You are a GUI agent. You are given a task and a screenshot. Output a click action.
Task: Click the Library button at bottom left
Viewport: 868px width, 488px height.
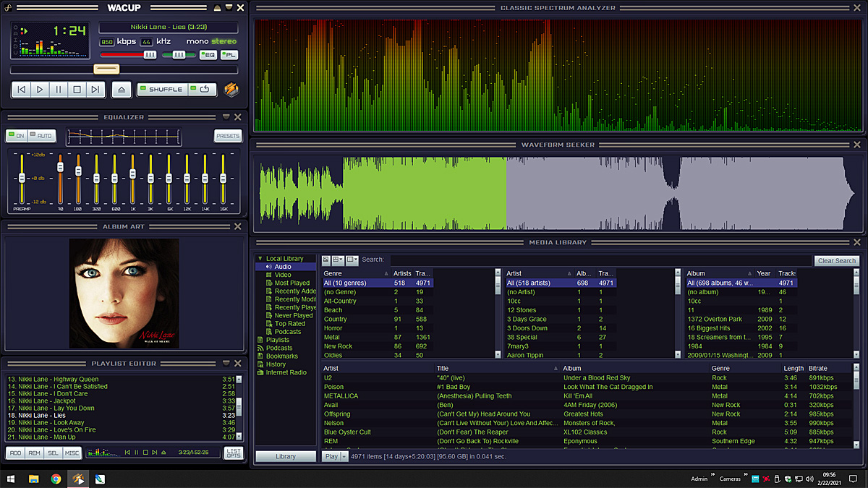(x=286, y=456)
